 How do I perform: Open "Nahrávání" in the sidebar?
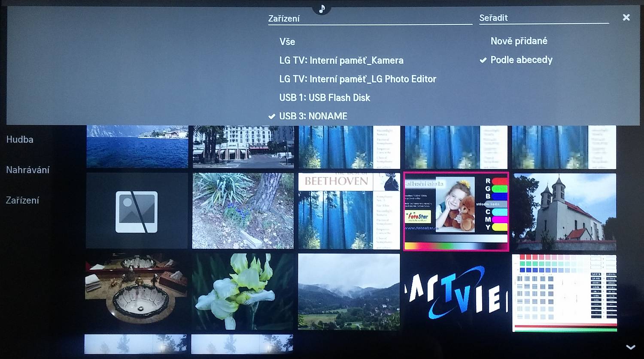(27, 169)
